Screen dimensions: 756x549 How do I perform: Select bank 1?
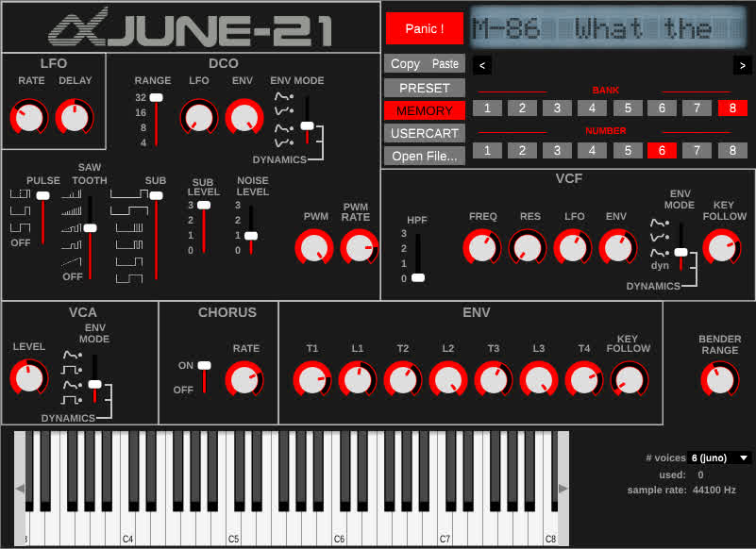(x=487, y=108)
